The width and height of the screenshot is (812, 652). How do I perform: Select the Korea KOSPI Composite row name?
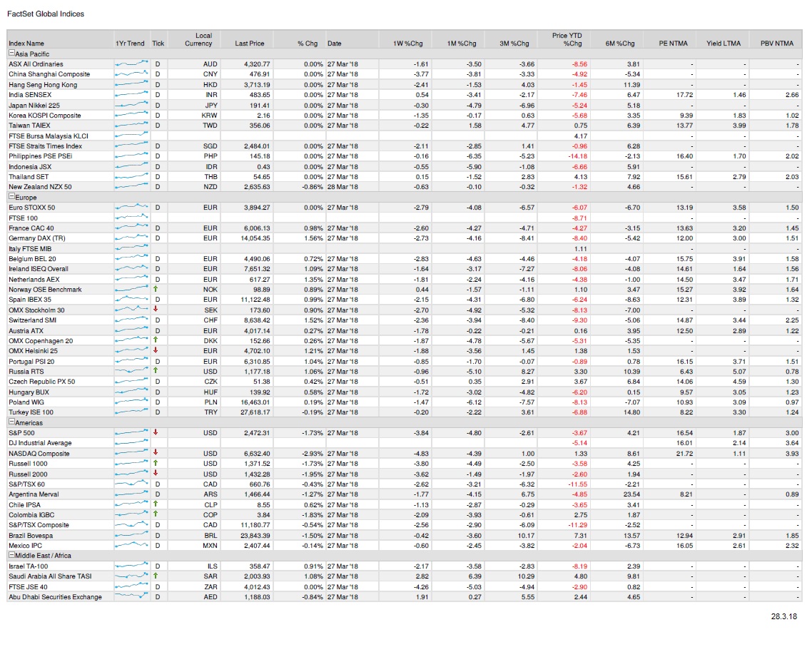(44, 116)
